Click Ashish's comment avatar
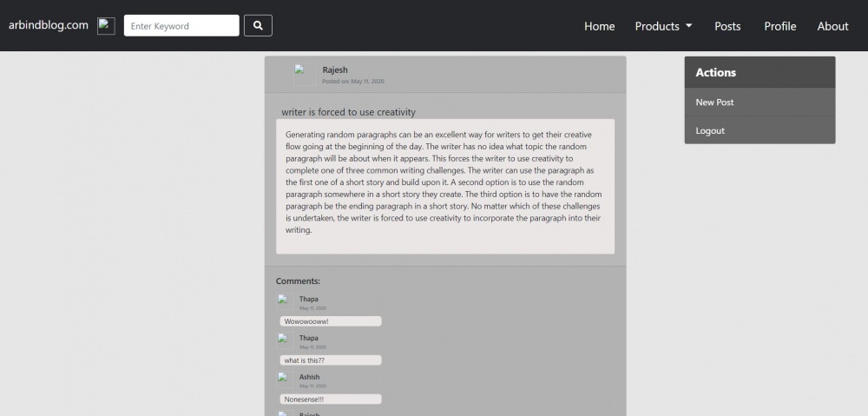 [284, 378]
